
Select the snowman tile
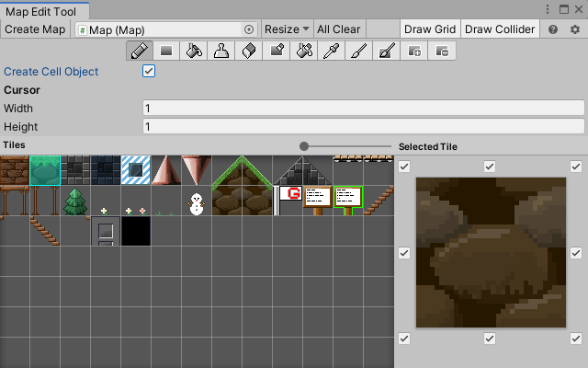pyautogui.click(x=196, y=202)
